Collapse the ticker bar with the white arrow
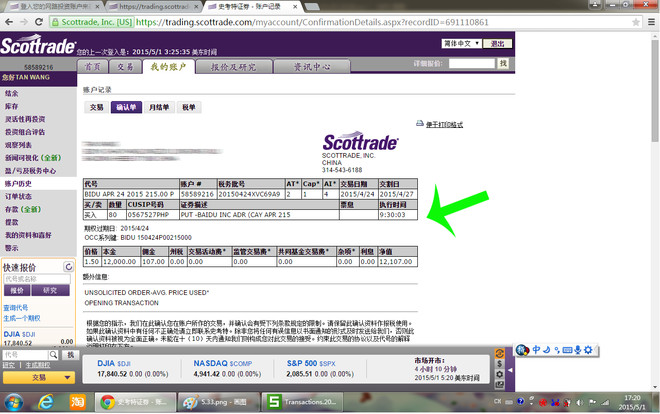The width and height of the screenshot is (660, 414). (x=510, y=370)
